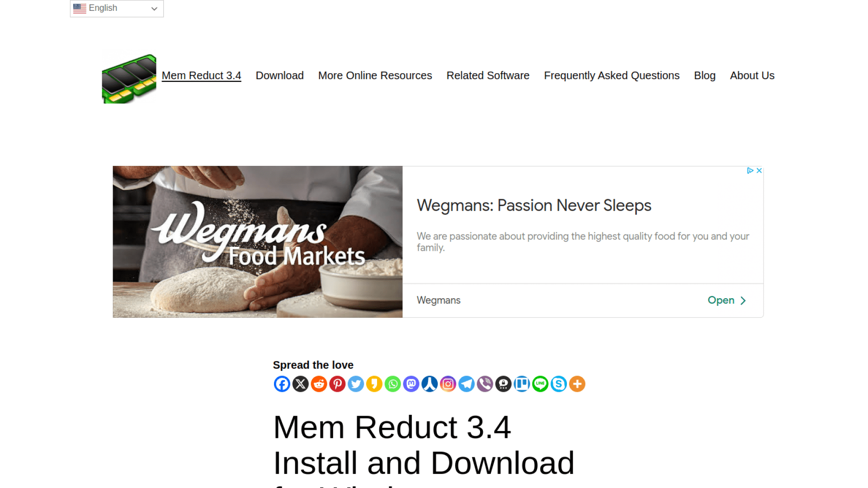Screen dimensions: 868x488
Task: Click the Facebook share icon
Action: [x=281, y=384]
